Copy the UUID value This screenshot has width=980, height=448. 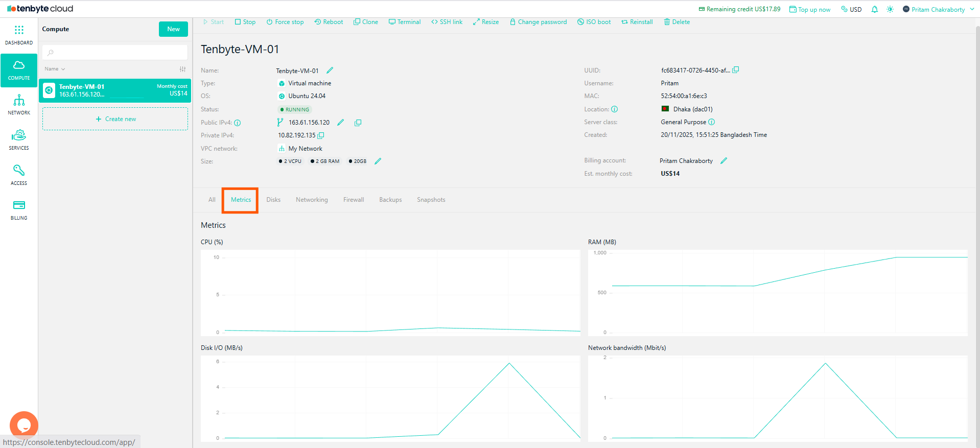[x=736, y=70]
